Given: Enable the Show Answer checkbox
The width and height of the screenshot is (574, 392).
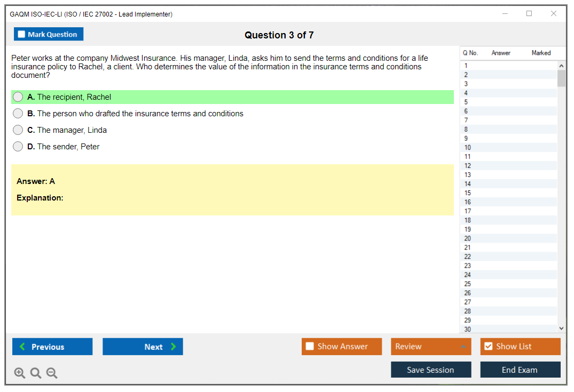Looking at the screenshot, I should [x=310, y=347].
